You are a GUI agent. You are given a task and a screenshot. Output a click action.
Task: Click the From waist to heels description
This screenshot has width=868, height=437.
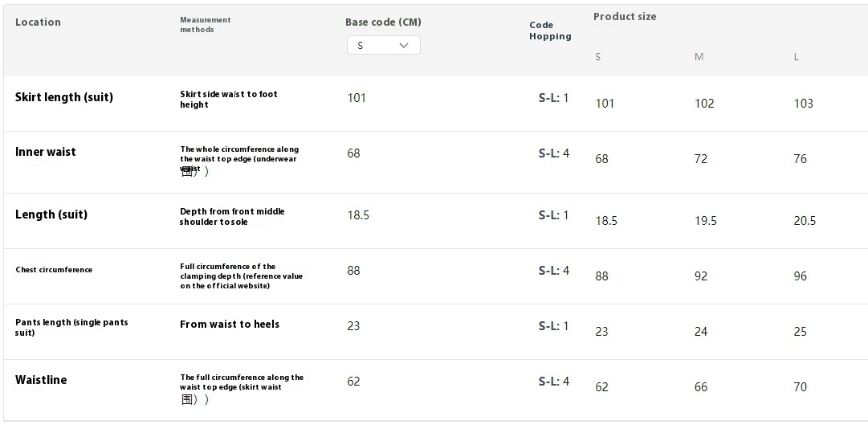point(230,325)
